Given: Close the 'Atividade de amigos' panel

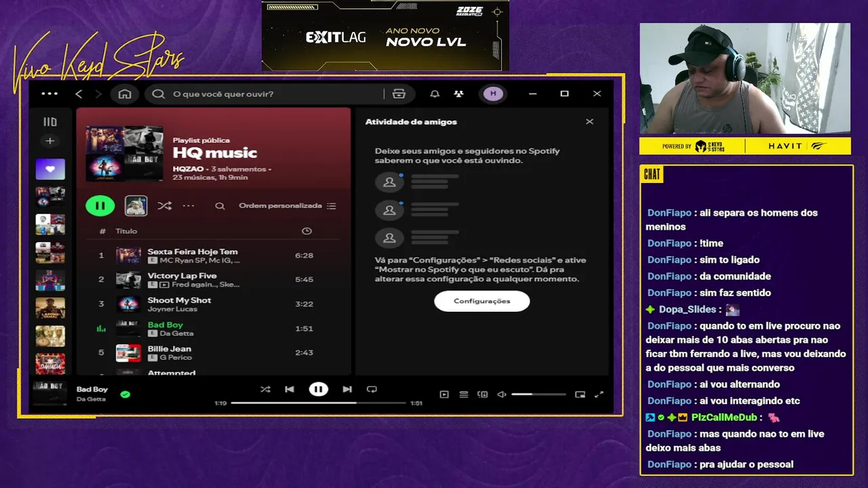Looking at the screenshot, I should (x=589, y=122).
